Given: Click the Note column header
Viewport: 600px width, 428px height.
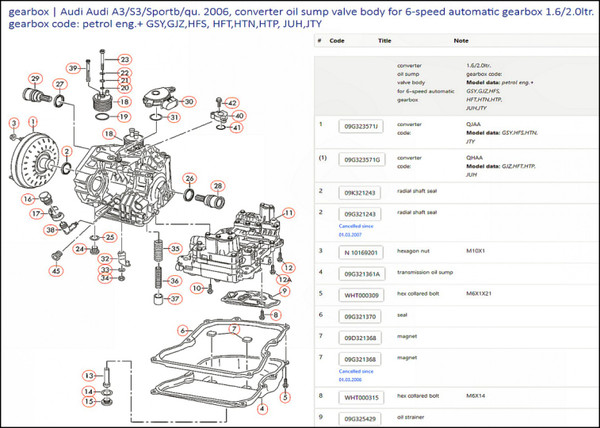Looking at the screenshot, I should coord(460,42).
